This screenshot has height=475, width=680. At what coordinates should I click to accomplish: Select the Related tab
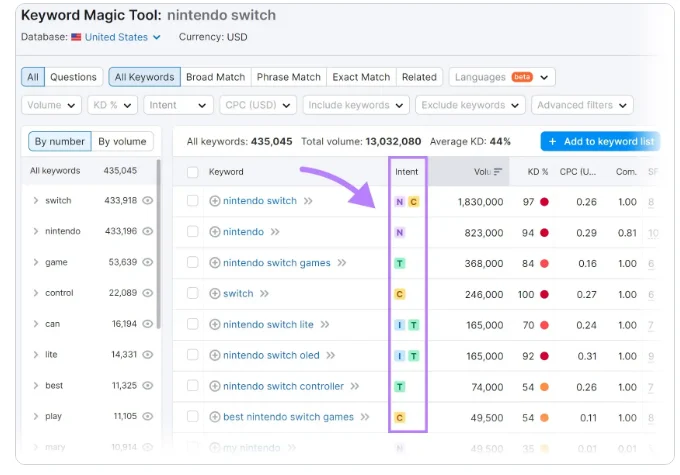[x=419, y=77]
